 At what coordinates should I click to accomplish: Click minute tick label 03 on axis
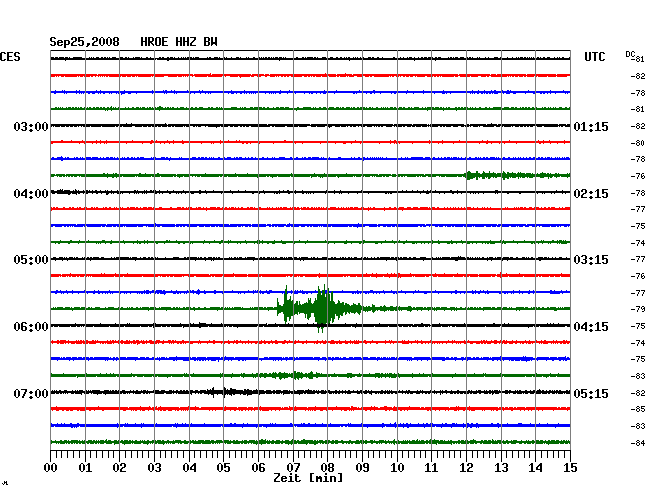pos(154,468)
